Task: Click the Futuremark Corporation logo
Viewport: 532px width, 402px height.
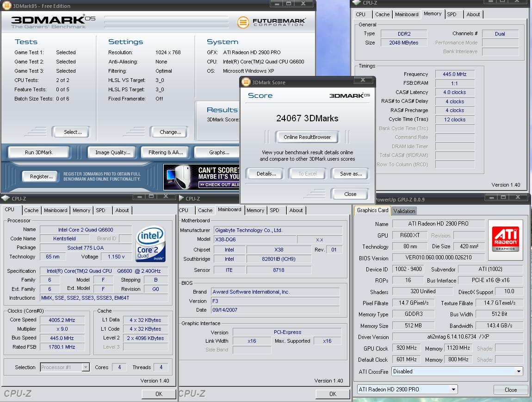Action: (272, 22)
